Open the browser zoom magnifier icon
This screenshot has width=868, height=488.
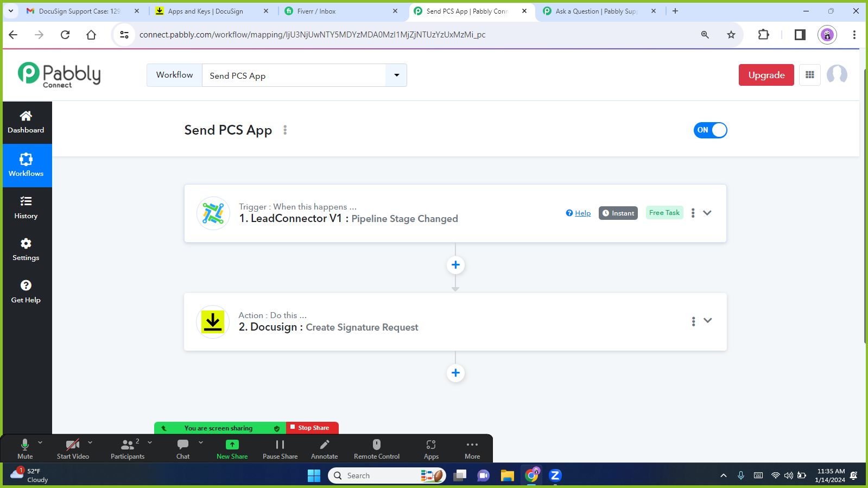coord(705,35)
